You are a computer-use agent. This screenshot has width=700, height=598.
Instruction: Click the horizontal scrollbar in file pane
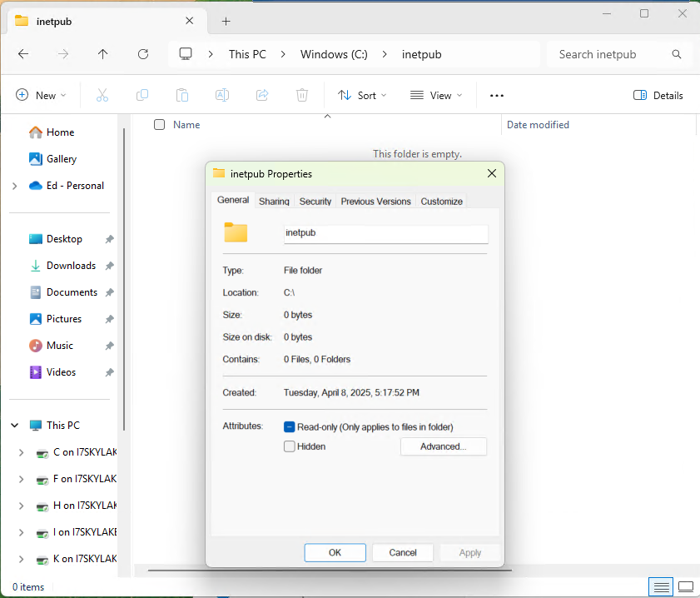[330, 570]
